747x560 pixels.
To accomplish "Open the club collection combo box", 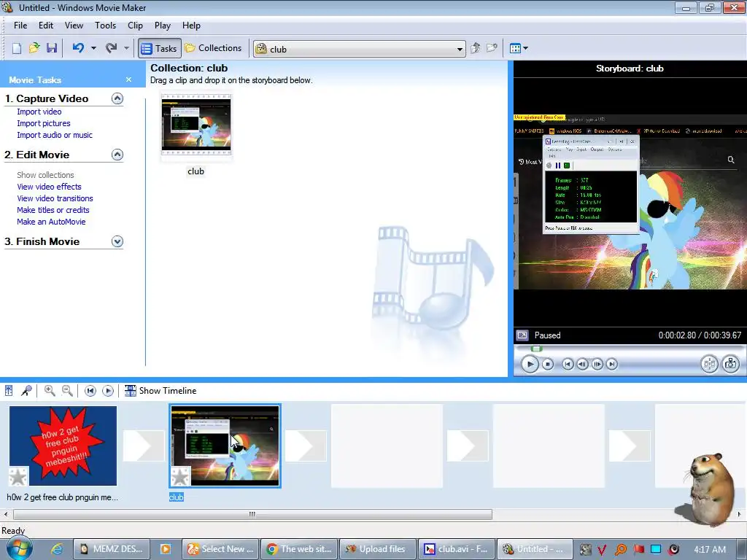I will tap(359, 49).
